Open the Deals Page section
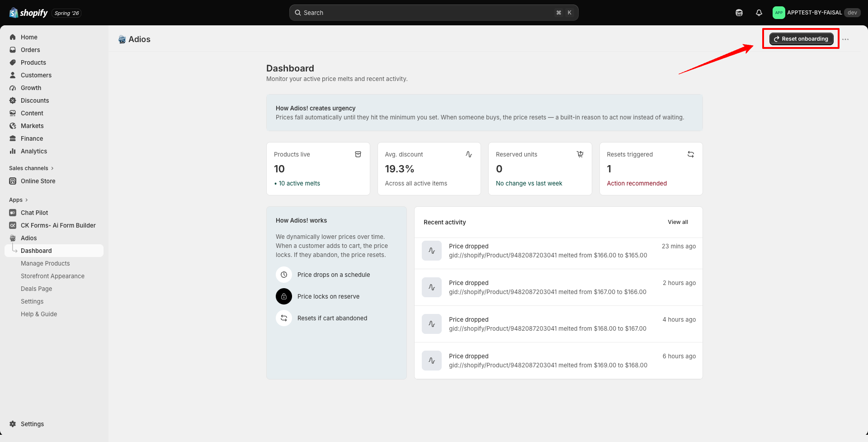The width and height of the screenshot is (868, 442). point(36,289)
